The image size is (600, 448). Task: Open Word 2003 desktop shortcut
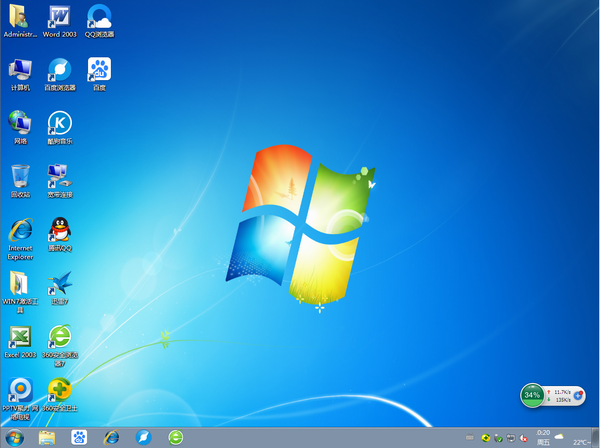coord(60,17)
